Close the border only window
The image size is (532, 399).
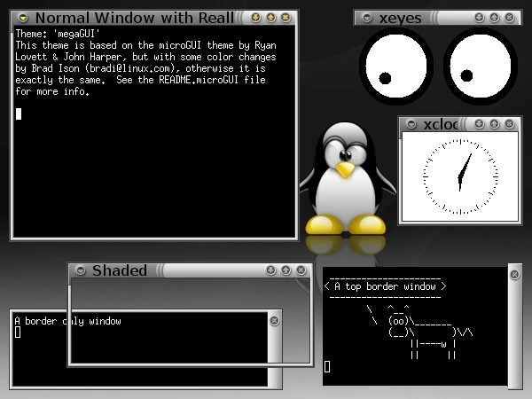pyautogui.click(x=275, y=321)
